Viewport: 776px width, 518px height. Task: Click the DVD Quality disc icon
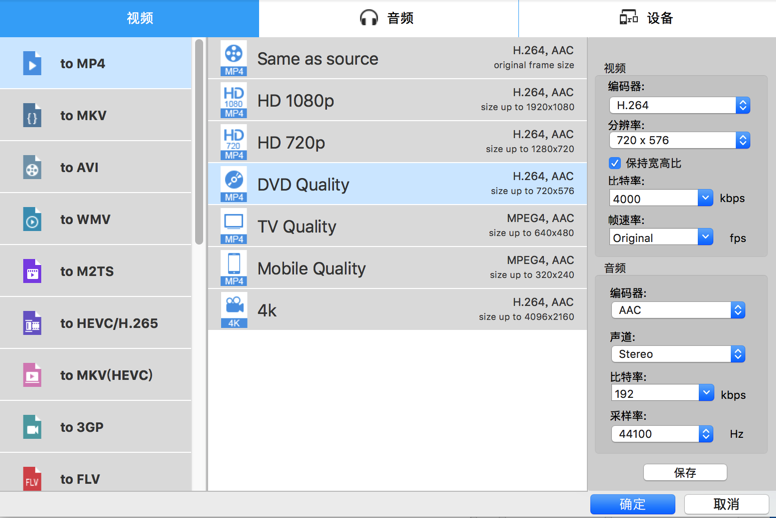click(234, 185)
